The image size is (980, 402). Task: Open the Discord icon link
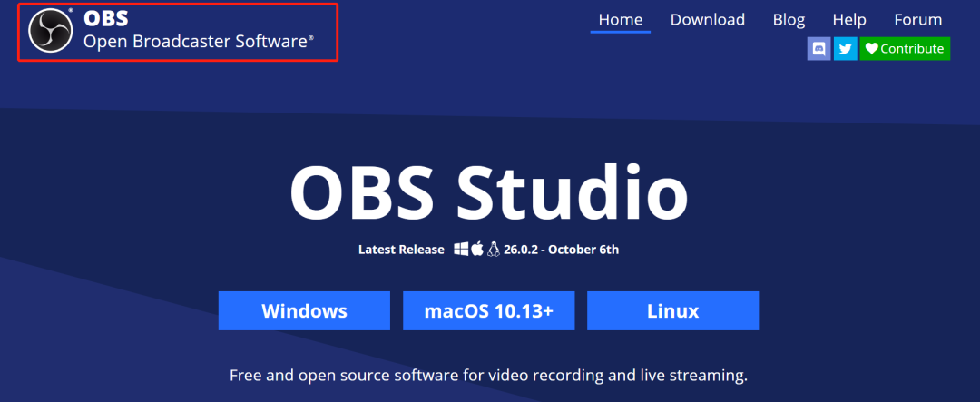tap(818, 49)
